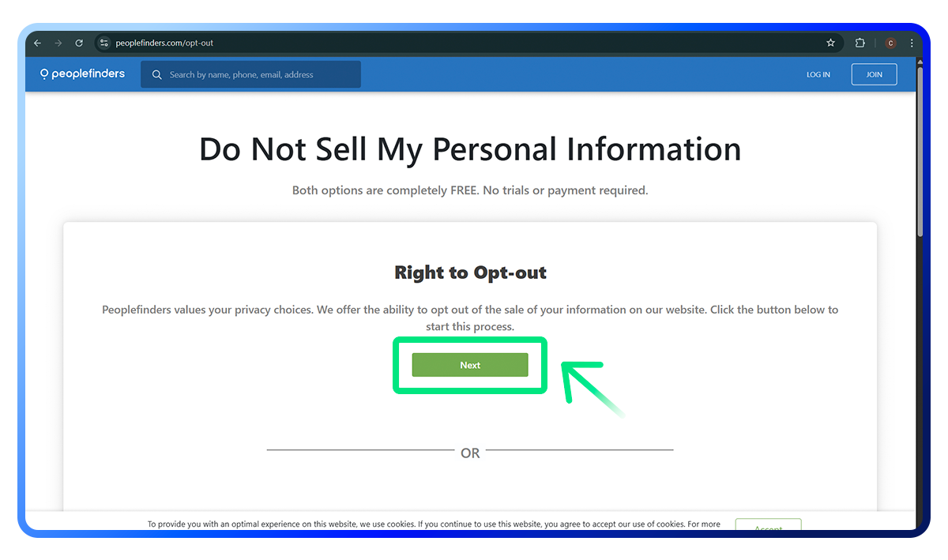Click the cookie policy banner text

pyautogui.click(x=433, y=524)
